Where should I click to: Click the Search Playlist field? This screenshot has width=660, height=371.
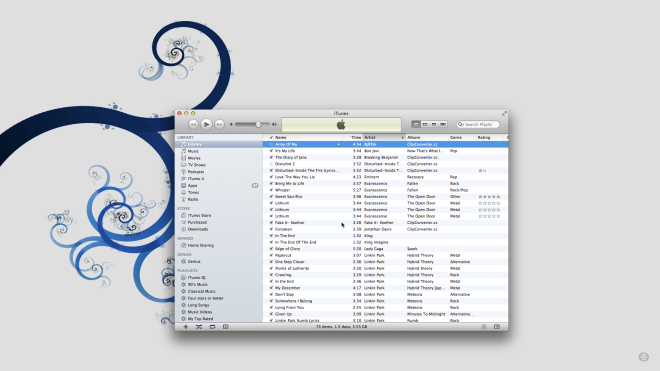(478, 124)
